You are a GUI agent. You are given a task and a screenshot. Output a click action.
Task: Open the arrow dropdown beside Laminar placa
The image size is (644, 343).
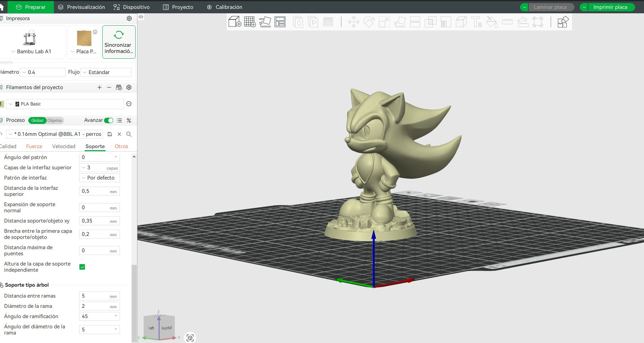tap(524, 7)
